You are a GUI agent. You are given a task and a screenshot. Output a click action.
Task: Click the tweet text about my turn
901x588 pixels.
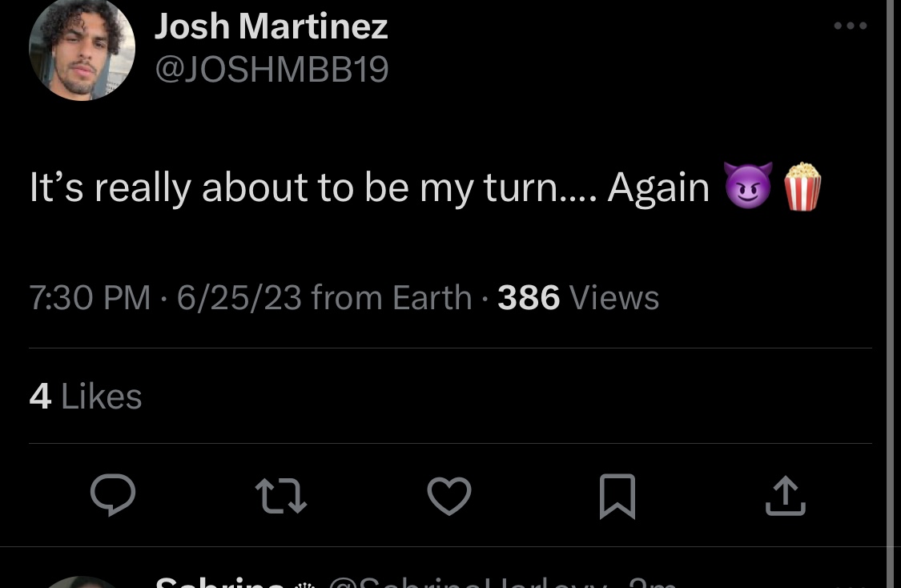369,187
